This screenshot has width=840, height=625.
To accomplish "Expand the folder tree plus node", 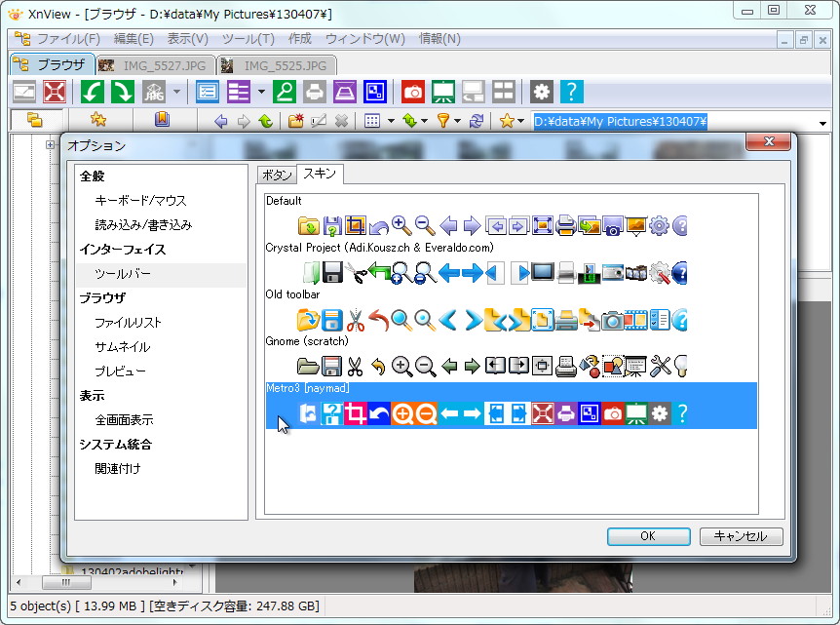I will pos(50,144).
